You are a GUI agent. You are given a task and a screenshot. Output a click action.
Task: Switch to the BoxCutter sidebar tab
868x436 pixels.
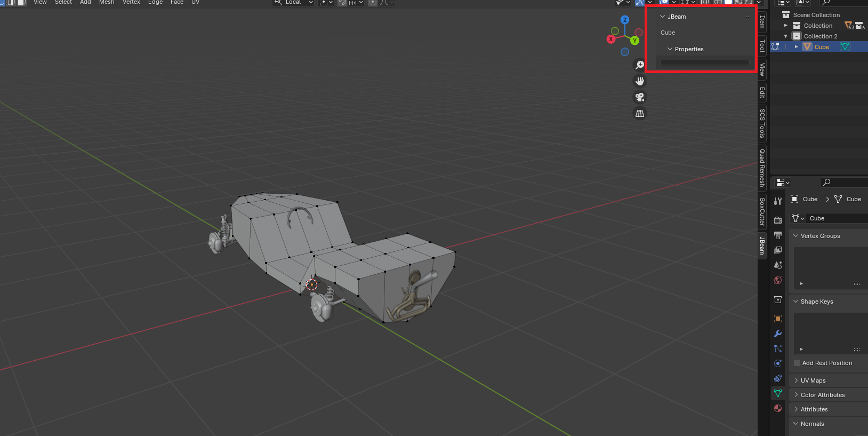(762, 212)
